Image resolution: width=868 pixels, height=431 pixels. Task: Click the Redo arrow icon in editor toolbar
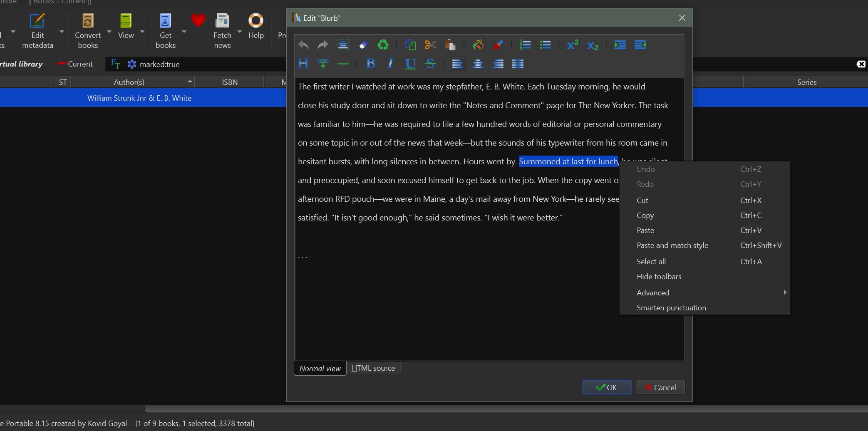coord(323,45)
